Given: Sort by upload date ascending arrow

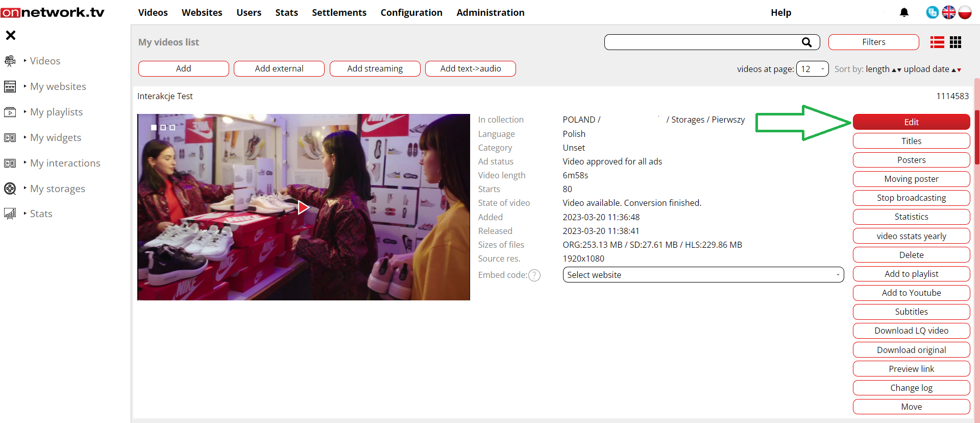Looking at the screenshot, I should tap(953, 70).
